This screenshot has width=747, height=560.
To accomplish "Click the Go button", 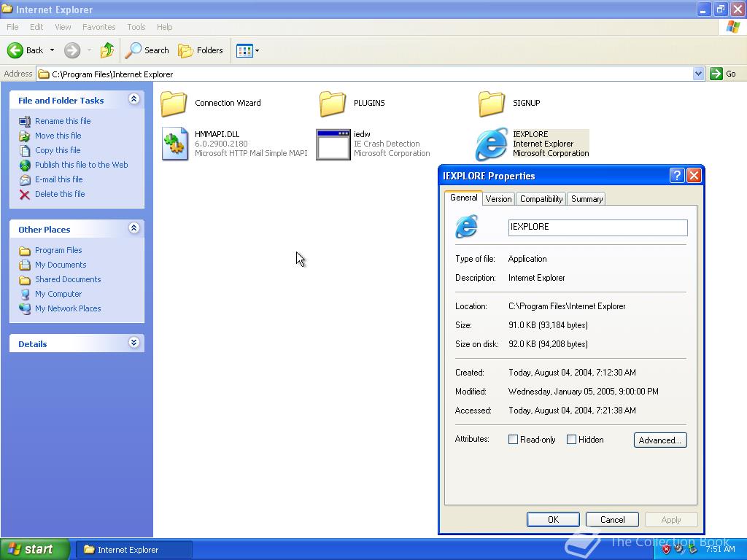I will pyautogui.click(x=723, y=74).
